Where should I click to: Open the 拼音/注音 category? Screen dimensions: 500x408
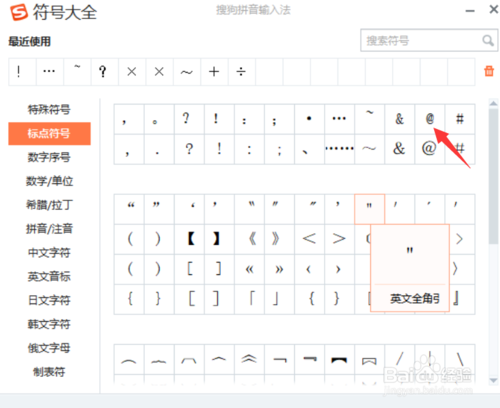49,229
